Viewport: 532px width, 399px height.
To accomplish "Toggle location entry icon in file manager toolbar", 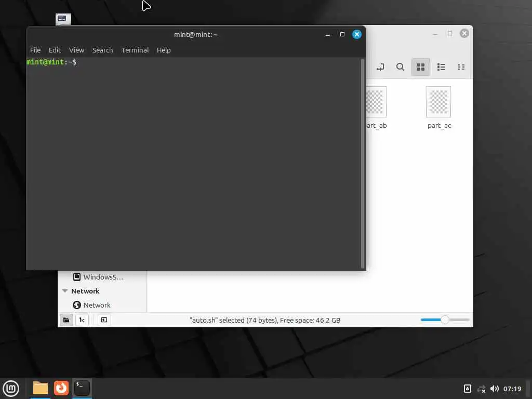I will pos(380,67).
